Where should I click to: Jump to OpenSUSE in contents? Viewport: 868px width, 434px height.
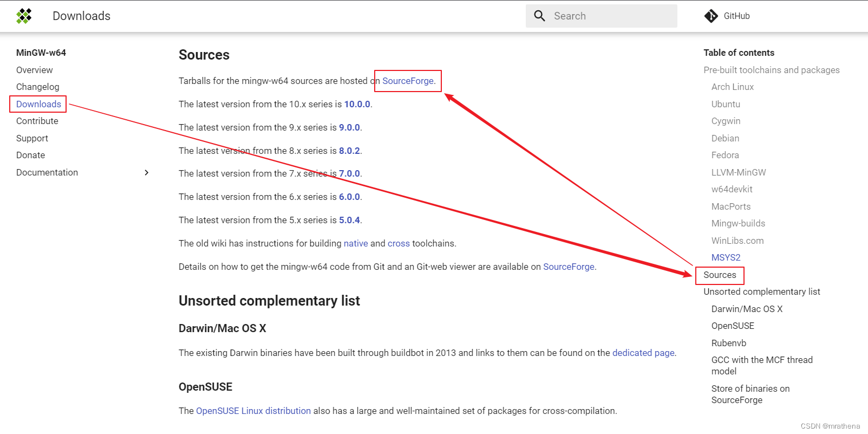(x=733, y=326)
